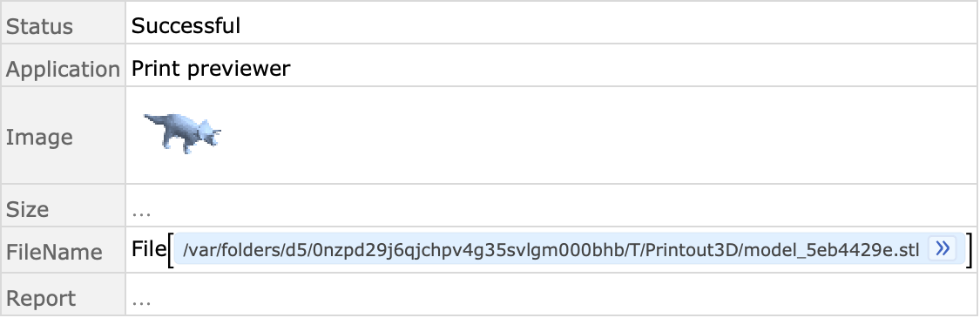
Task: Expand the Report ellipsis value
Action: 141,300
